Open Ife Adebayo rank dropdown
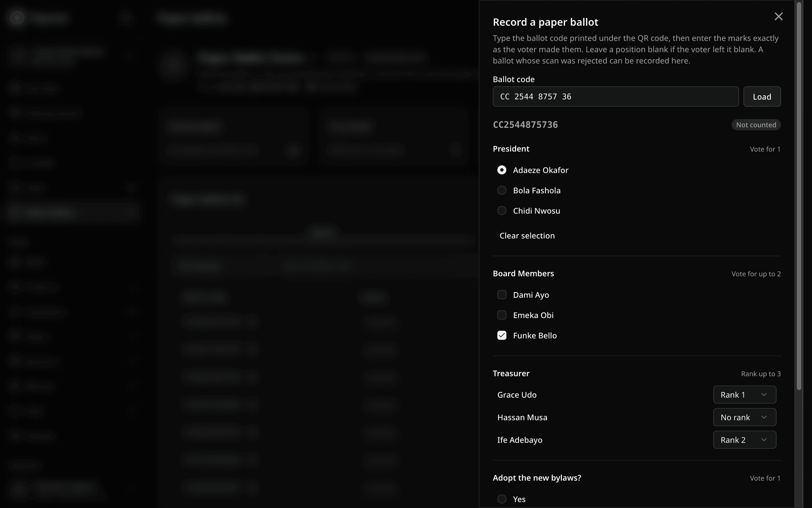This screenshot has width=812, height=508. tap(745, 440)
